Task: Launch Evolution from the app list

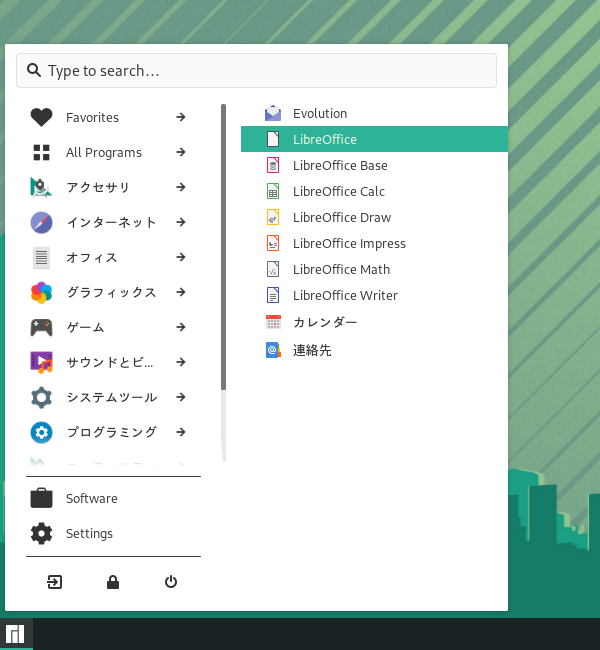Action: 374,113
